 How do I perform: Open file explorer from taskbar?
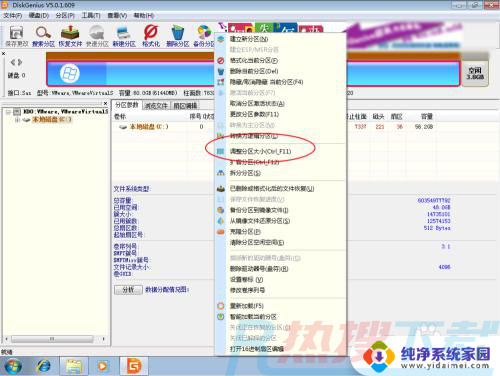click(x=74, y=366)
